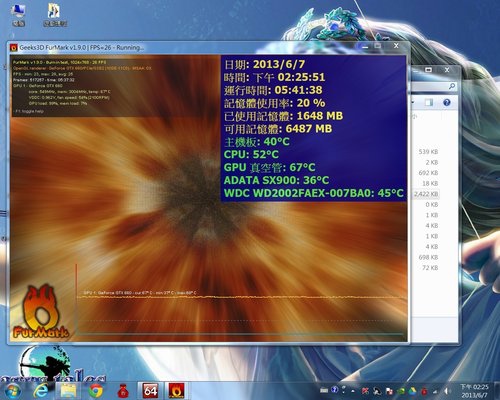Image resolution: width=500 pixels, height=400 pixels.
Task: Select the file row sized 692 KB
Action: [x=428, y=173]
